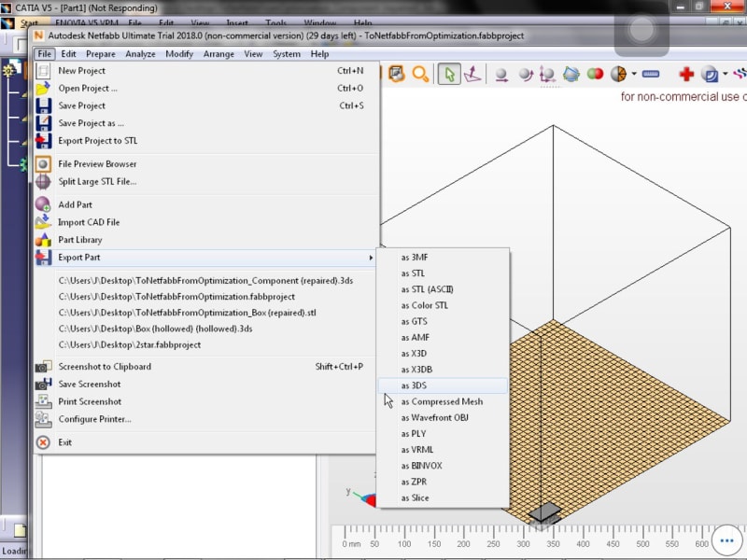
Task: Choose the scale part tool icon
Action: (x=547, y=75)
